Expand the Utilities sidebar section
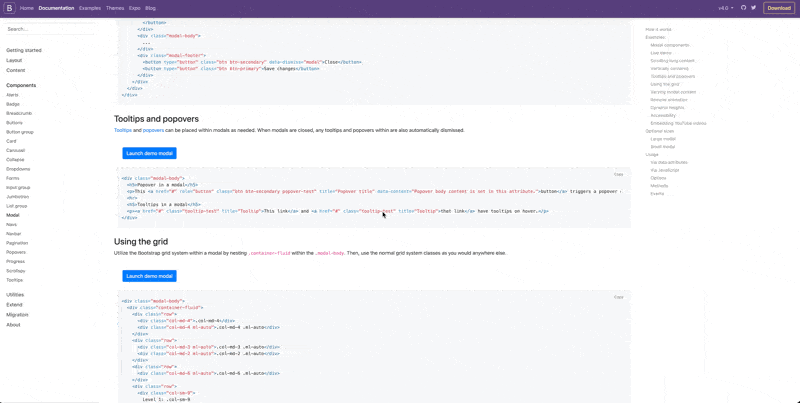The image size is (800, 403). (x=15, y=295)
